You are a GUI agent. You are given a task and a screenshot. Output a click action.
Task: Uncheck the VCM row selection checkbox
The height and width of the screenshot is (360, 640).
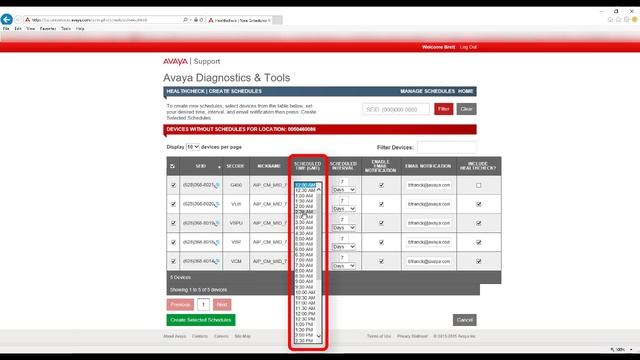click(x=173, y=261)
